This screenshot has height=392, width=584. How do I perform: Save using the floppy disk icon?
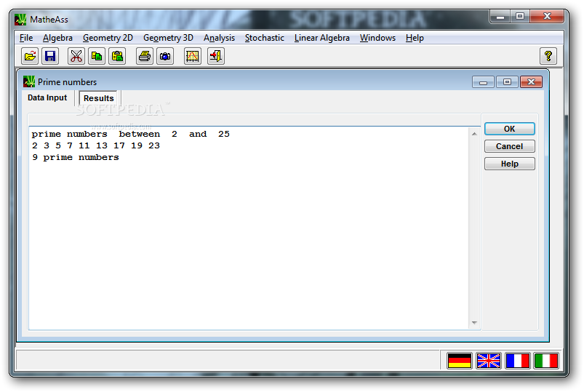pos(50,56)
